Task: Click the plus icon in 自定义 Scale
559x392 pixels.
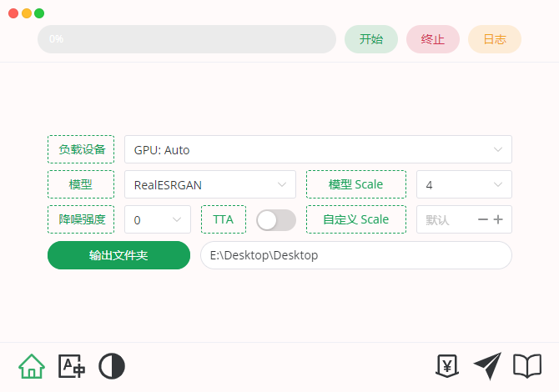Action: click(498, 219)
